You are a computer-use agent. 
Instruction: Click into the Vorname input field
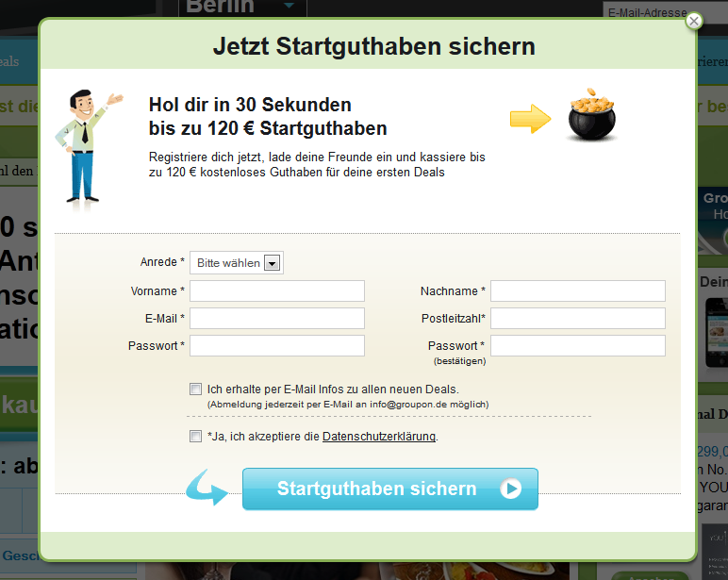(x=277, y=291)
